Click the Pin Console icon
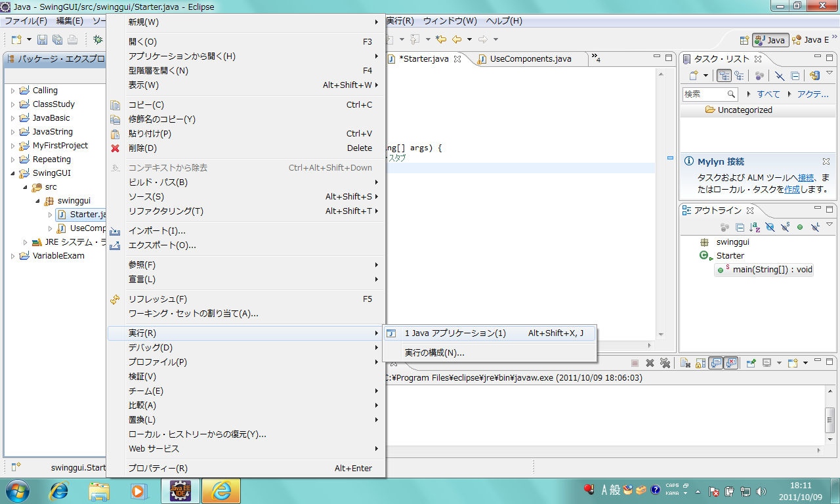Screen dimensions: 840x504 pyautogui.click(x=751, y=363)
